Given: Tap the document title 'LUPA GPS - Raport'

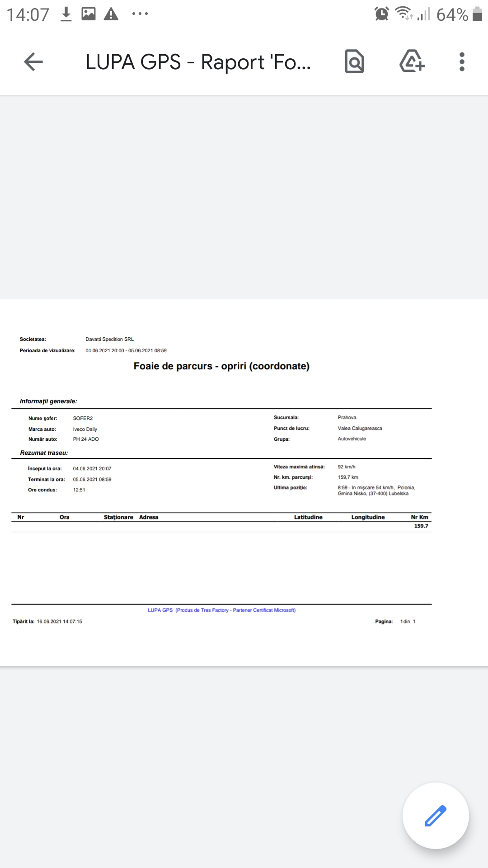Looking at the screenshot, I should click(198, 62).
